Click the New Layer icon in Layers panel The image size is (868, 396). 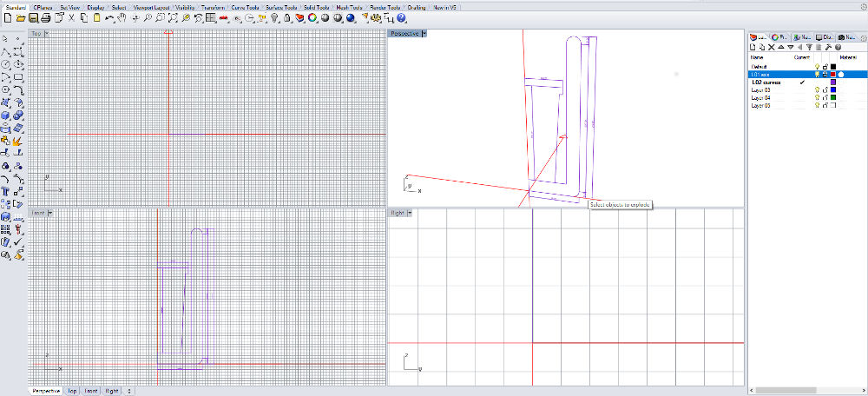point(753,47)
